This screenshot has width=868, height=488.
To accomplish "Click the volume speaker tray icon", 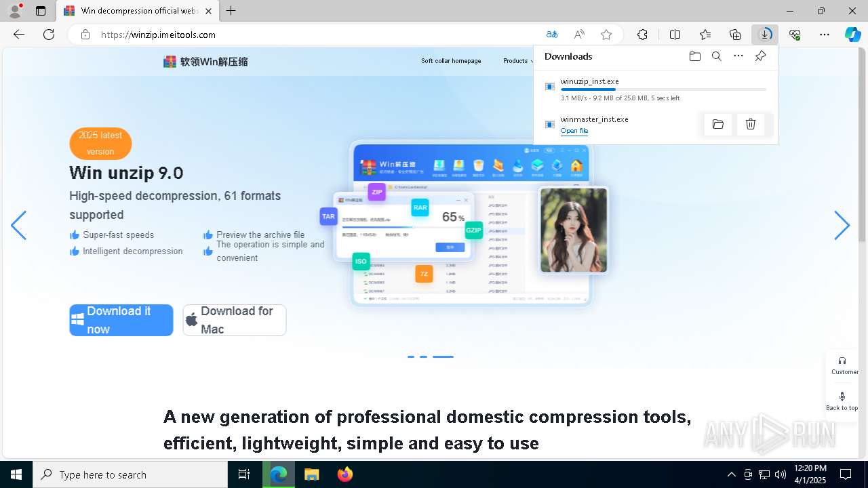I will pos(780,474).
